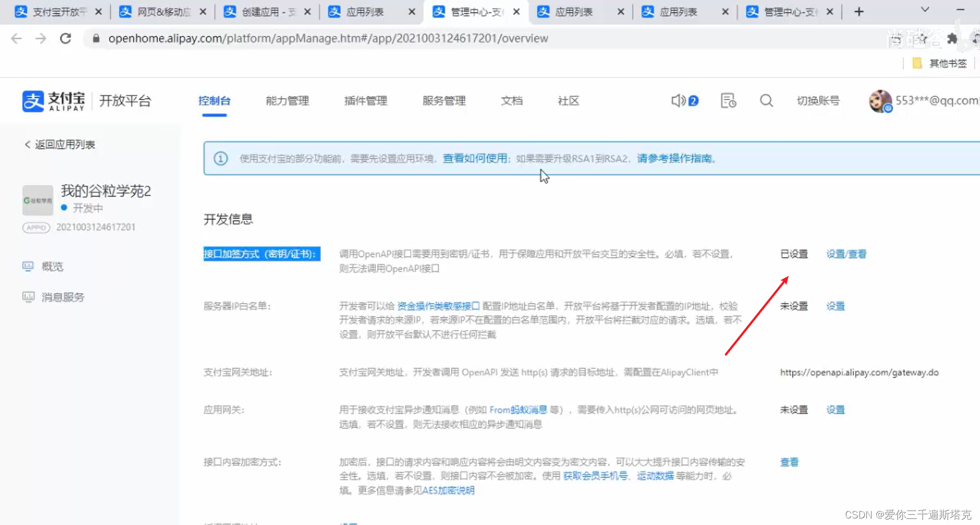Click the search magnifier icon
This screenshot has width=980, height=525.
coord(766,101)
